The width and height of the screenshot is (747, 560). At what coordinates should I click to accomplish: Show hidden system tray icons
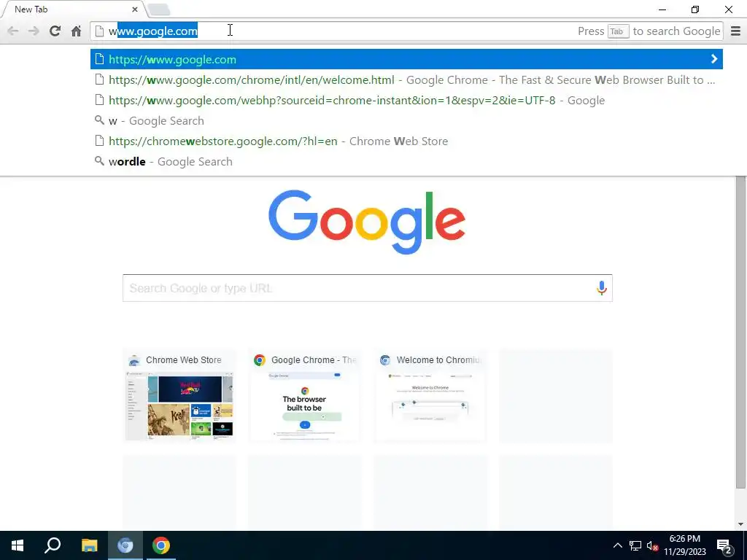coord(617,545)
